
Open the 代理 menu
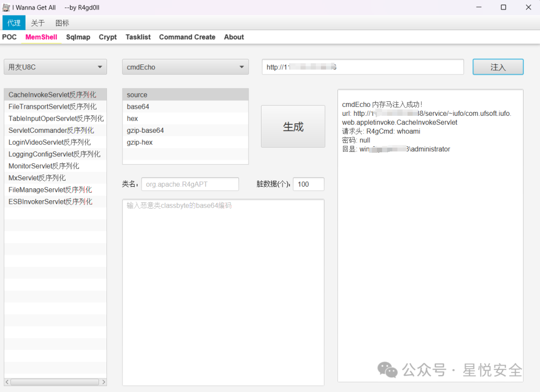14,22
